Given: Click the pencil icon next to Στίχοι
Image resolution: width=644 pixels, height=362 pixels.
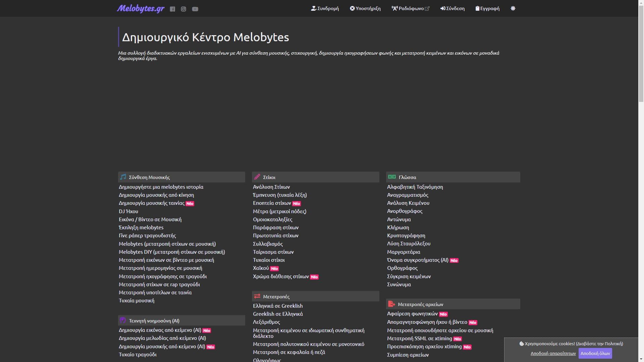Looking at the screenshot, I should (257, 177).
